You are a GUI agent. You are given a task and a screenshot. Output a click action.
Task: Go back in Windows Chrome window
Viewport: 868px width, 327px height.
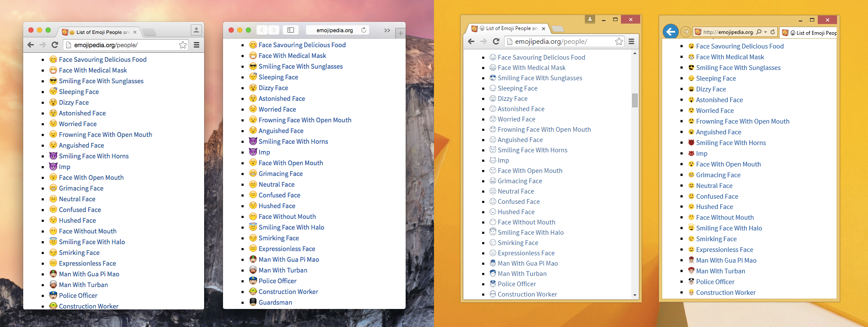tap(471, 41)
